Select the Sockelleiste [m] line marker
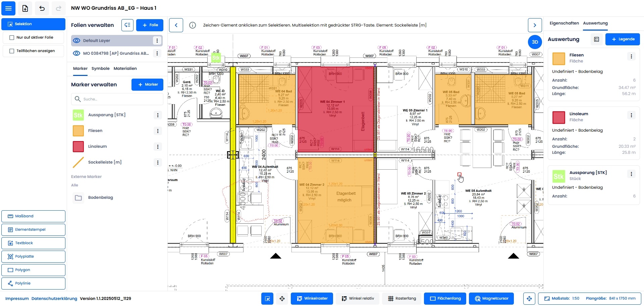 click(78, 162)
